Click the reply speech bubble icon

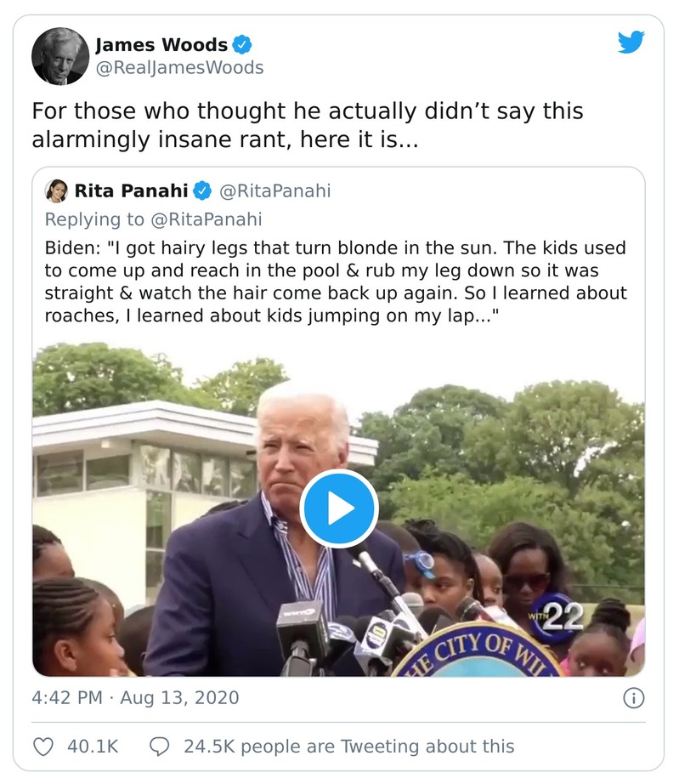(159, 747)
